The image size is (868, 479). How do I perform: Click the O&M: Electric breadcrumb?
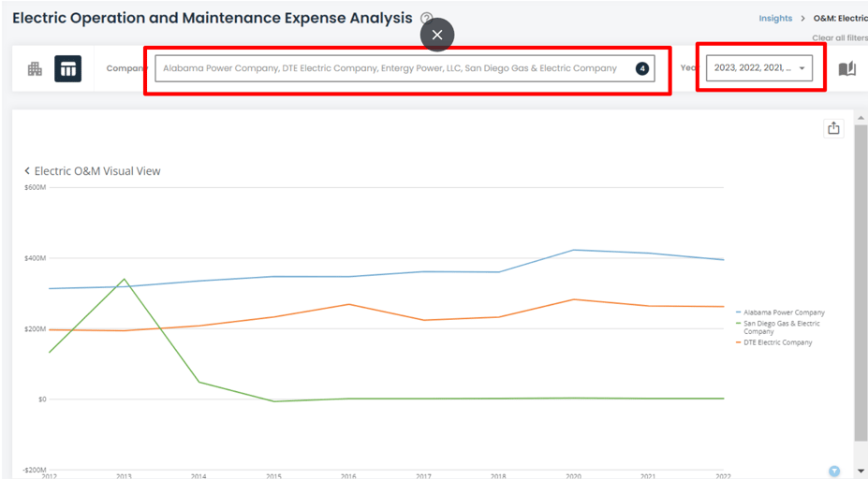click(x=840, y=19)
